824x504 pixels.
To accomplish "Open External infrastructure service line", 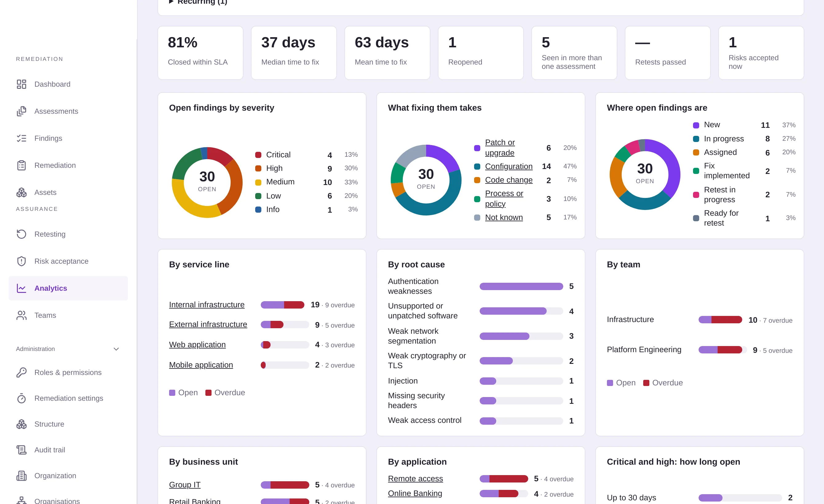I will (x=208, y=325).
